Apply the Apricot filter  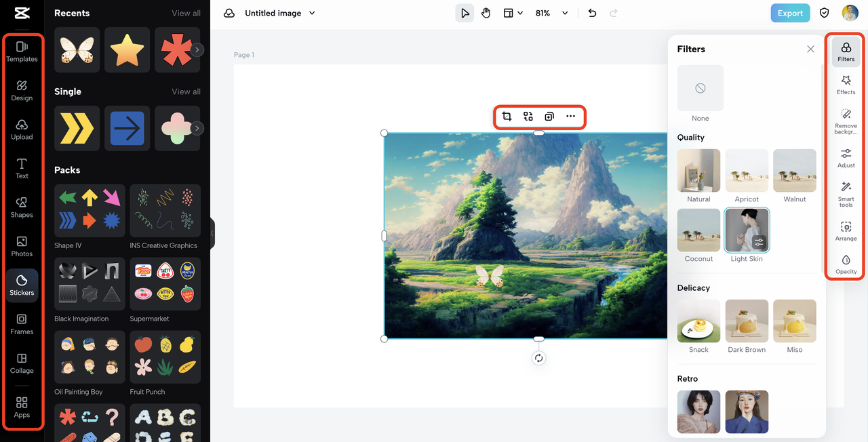[x=747, y=171]
